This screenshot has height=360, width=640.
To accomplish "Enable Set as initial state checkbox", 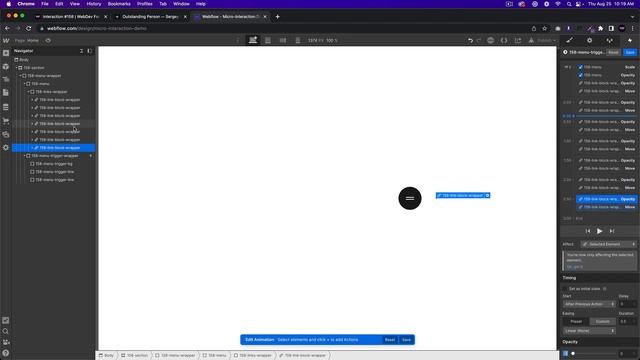I will point(565,289).
